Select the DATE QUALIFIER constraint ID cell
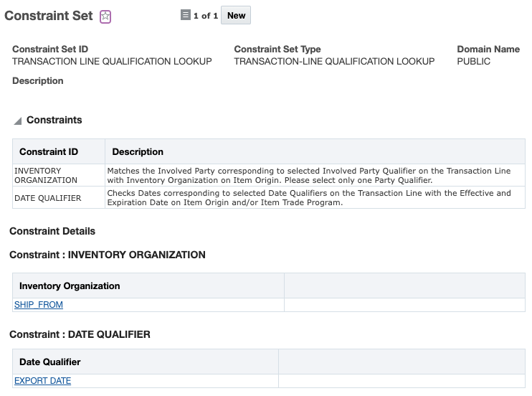532x396 pixels. click(x=48, y=198)
